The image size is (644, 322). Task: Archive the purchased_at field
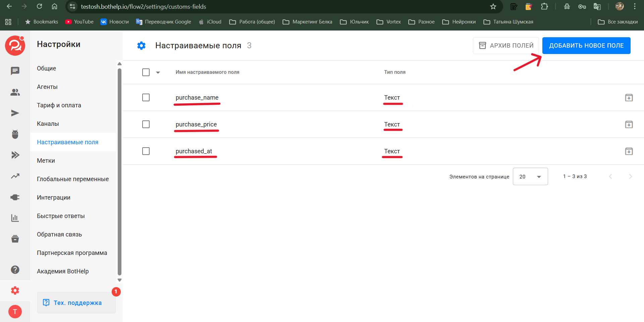pos(629,151)
